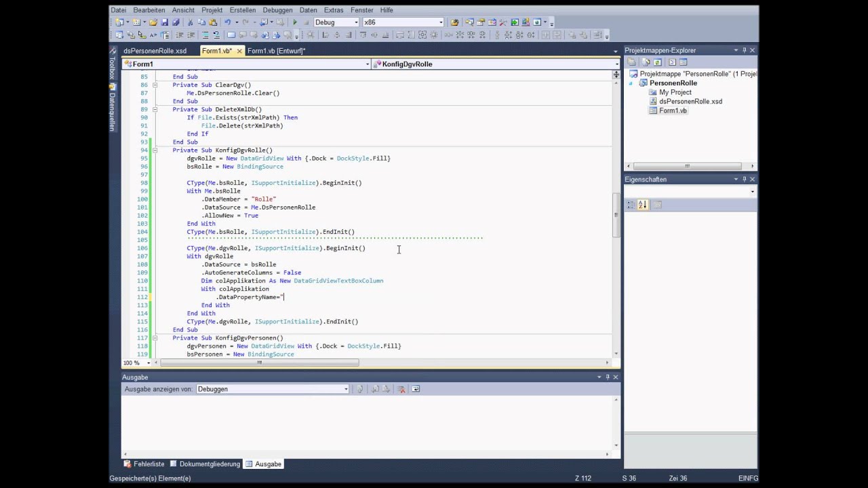Toggle word wrap in Ausgabe panel
Screen dimensions: 868x488
416,389
